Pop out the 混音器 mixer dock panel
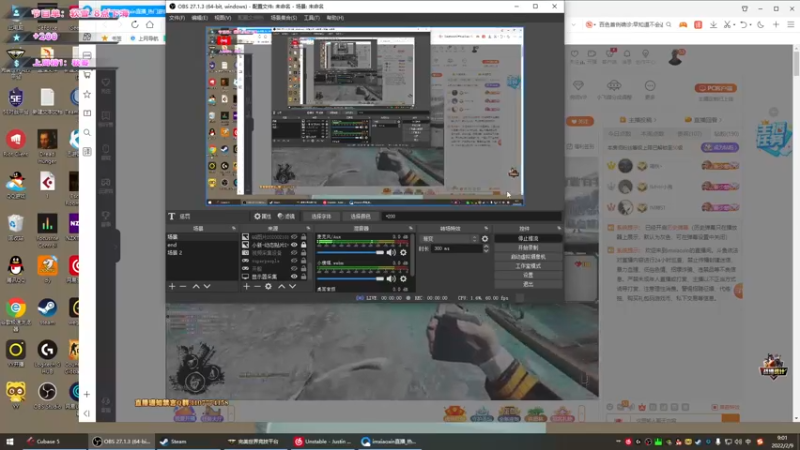 pos(411,228)
